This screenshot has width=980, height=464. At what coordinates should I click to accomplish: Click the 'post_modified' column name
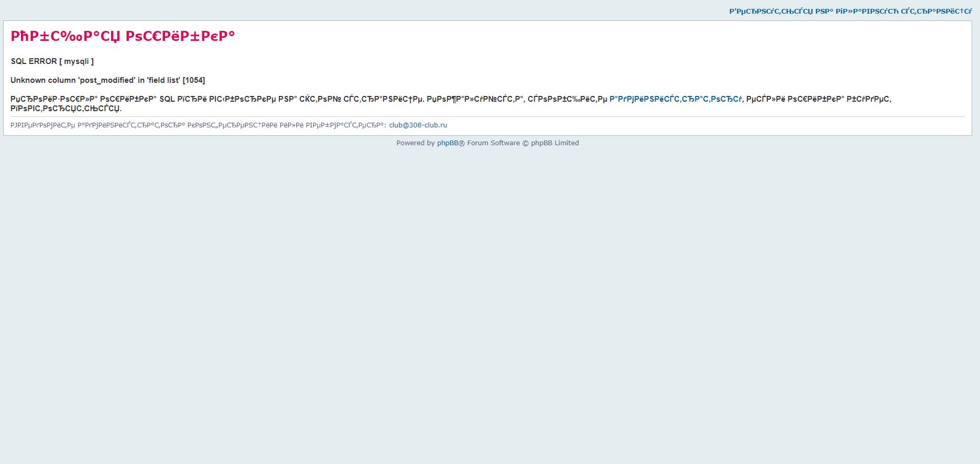coord(107,80)
